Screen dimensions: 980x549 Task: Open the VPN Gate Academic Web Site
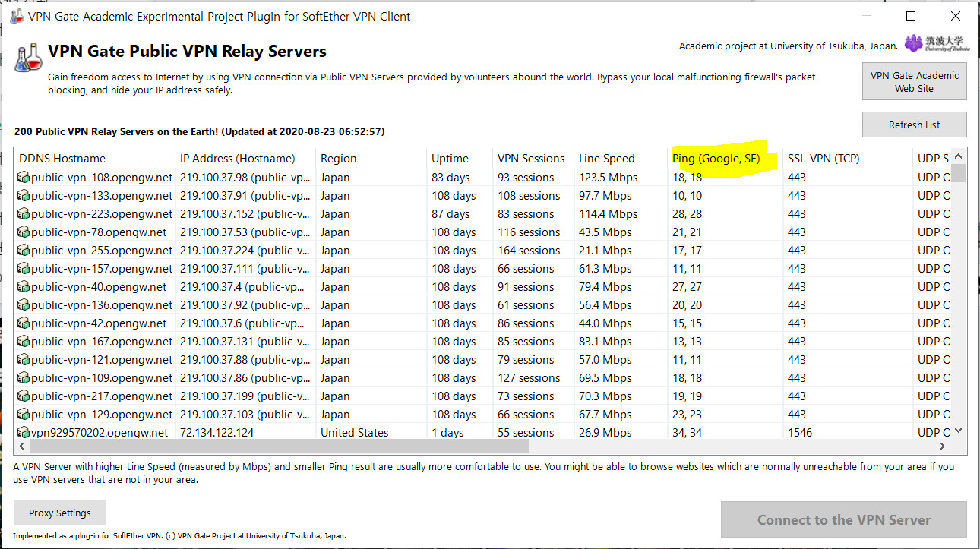point(914,82)
